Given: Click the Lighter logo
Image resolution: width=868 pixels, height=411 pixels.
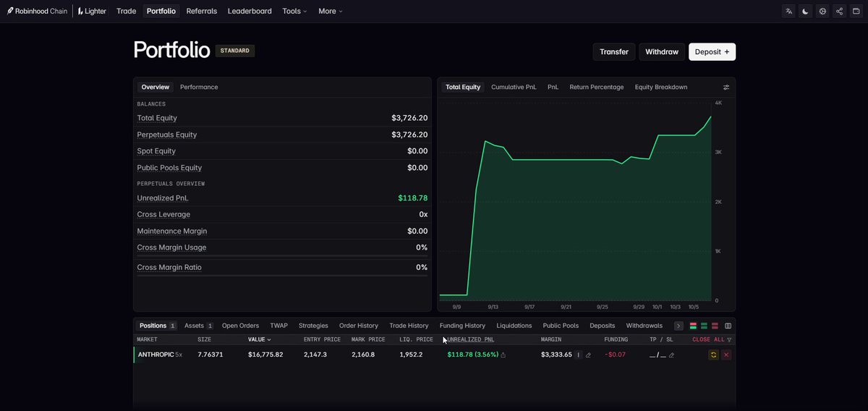Looking at the screenshot, I should pyautogui.click(x=93, y=11).
